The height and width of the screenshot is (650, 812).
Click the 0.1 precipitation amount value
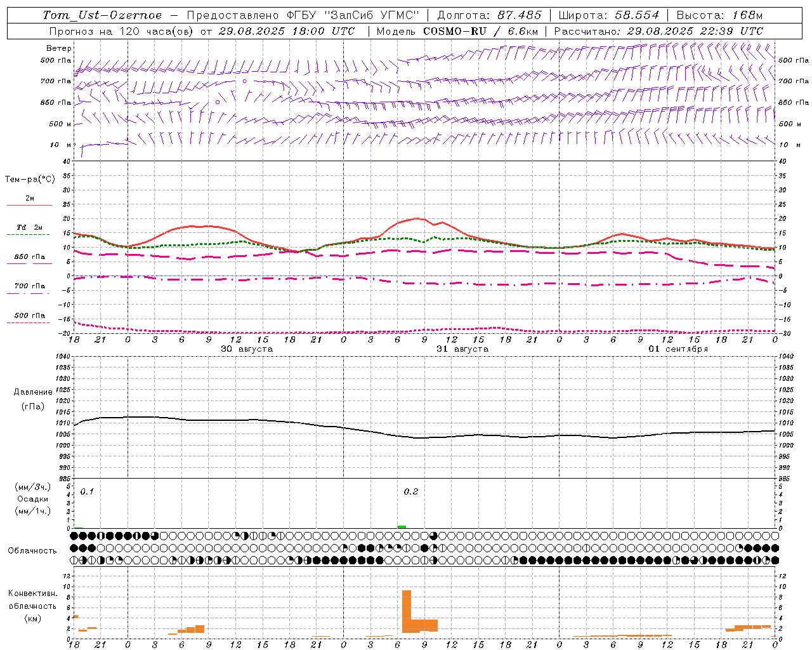[87, 492]
